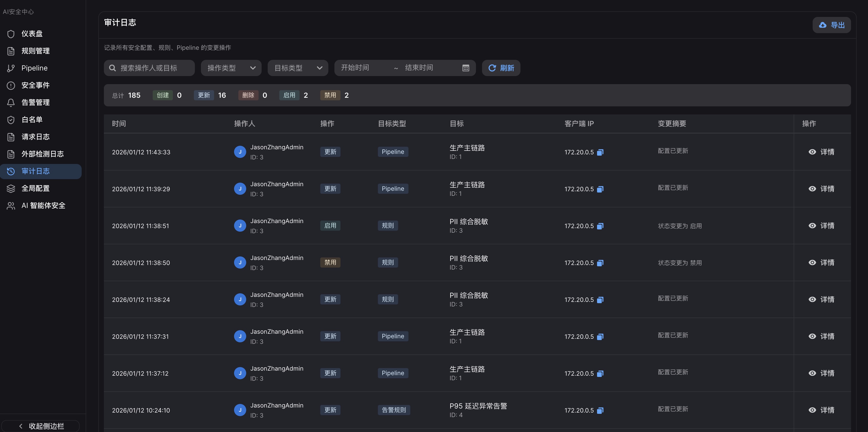Copy the client IP on the first row
Screen dimensions: 868x432
click(x=600, y=152)
